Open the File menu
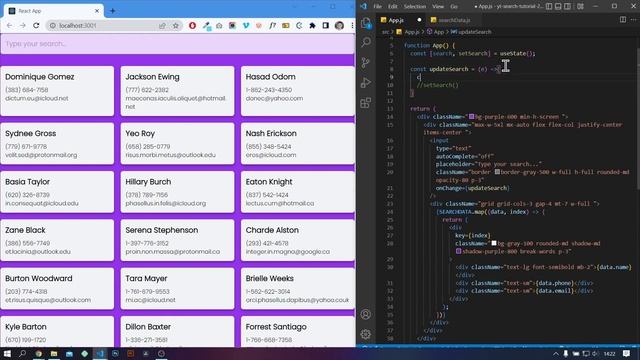The width and height of the screenshot is (640, 360). pyautogui.click(x=378, y=6)
